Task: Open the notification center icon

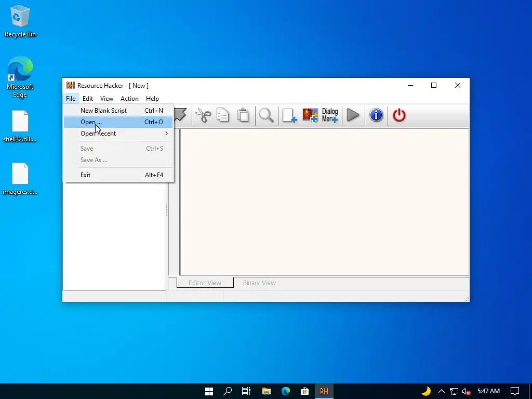Action: pos(515,391)
